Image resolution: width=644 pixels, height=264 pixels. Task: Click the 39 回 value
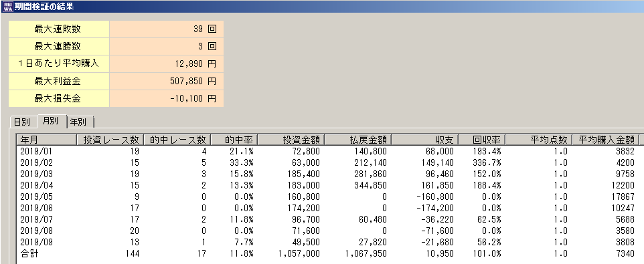pyautogui.click(x=205, y=29)
